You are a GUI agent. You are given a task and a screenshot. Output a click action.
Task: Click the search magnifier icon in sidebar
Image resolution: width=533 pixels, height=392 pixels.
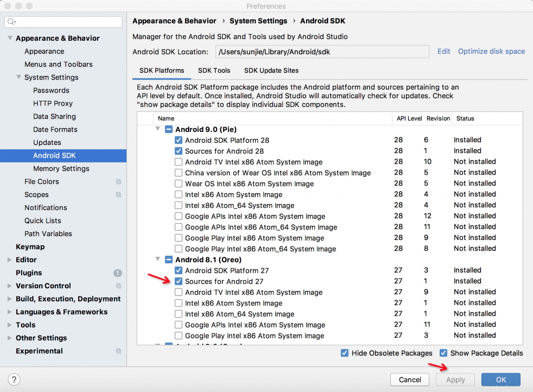point(11,22)
